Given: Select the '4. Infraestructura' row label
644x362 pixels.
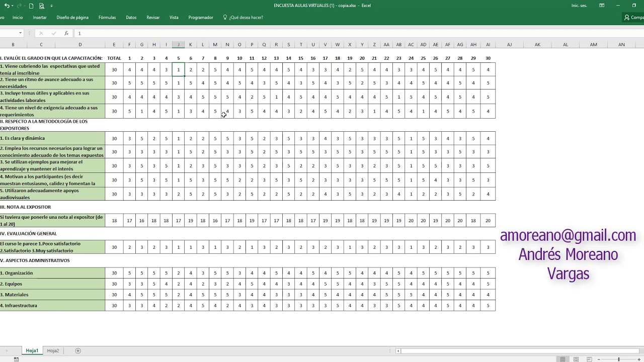Looking at the screenshot, I should pos(52,305).
